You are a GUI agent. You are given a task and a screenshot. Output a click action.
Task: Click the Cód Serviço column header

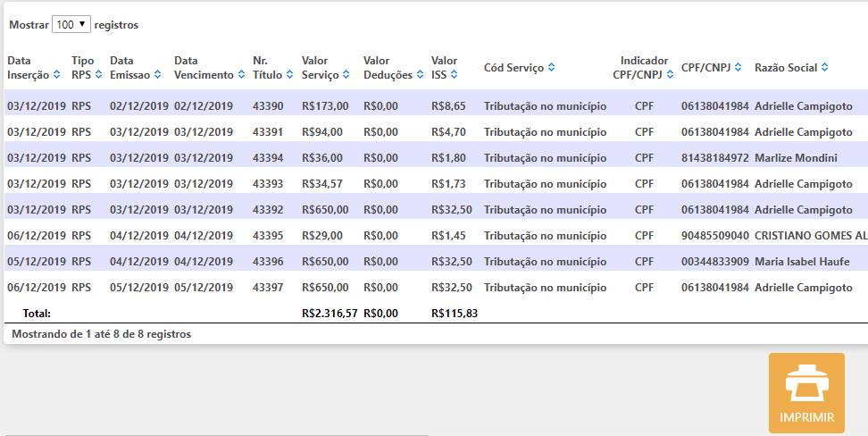click(x=513, y=68)
